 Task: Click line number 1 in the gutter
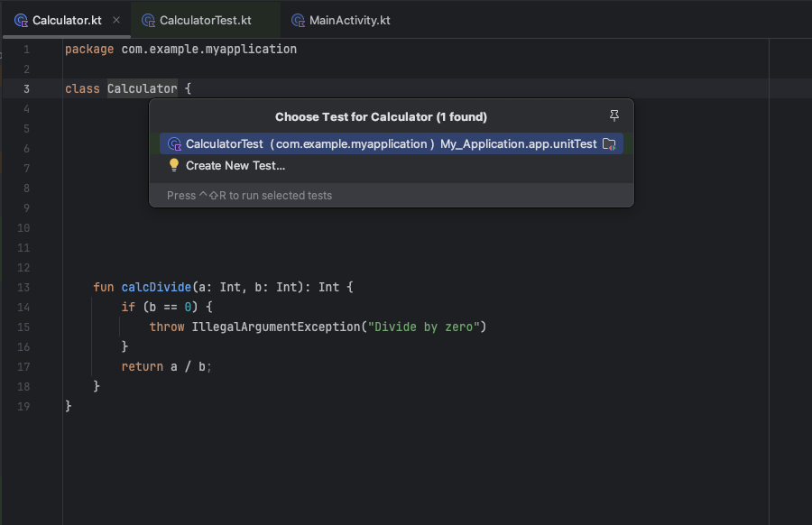click(x=26, y=50)
